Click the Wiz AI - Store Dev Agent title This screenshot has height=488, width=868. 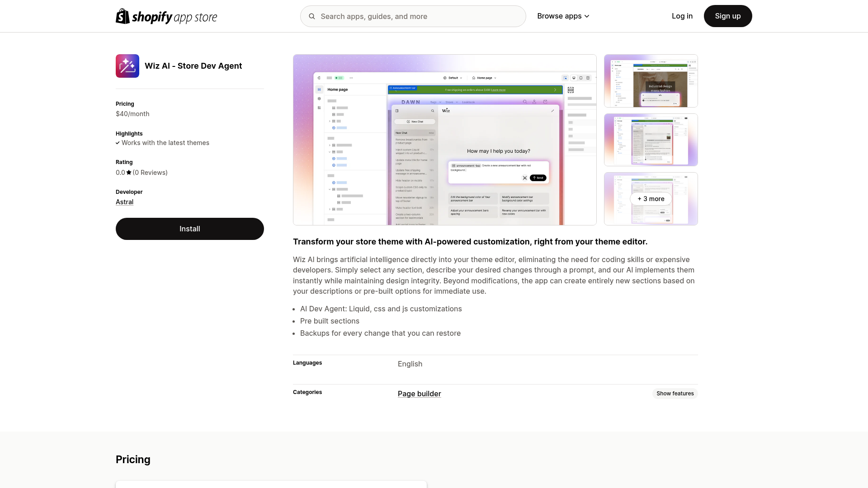[193, 66]
